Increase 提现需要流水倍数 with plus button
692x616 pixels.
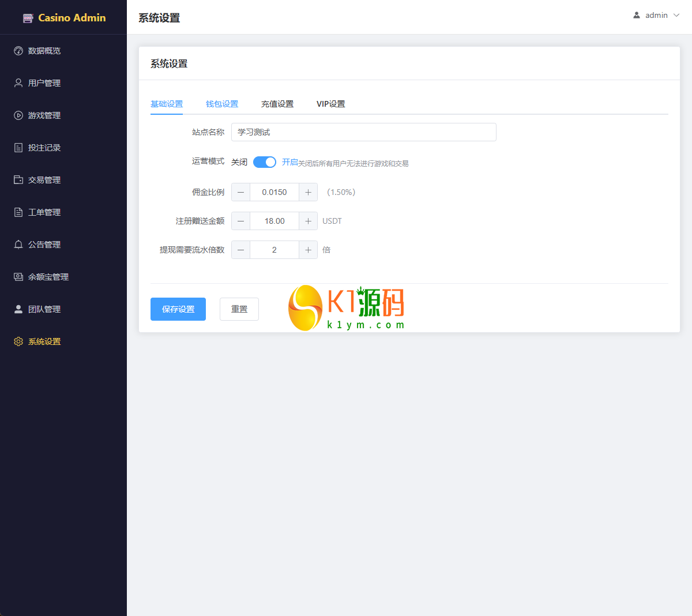pos(308,250)
